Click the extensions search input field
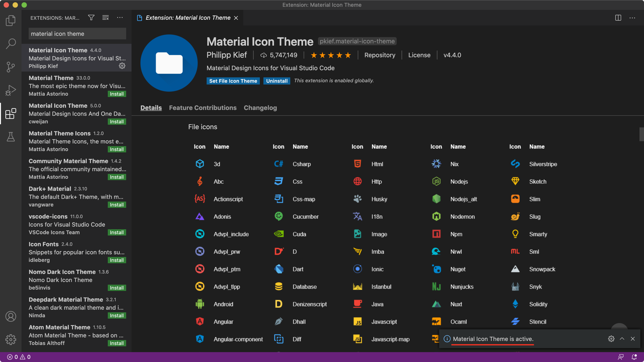 point(77,34)
